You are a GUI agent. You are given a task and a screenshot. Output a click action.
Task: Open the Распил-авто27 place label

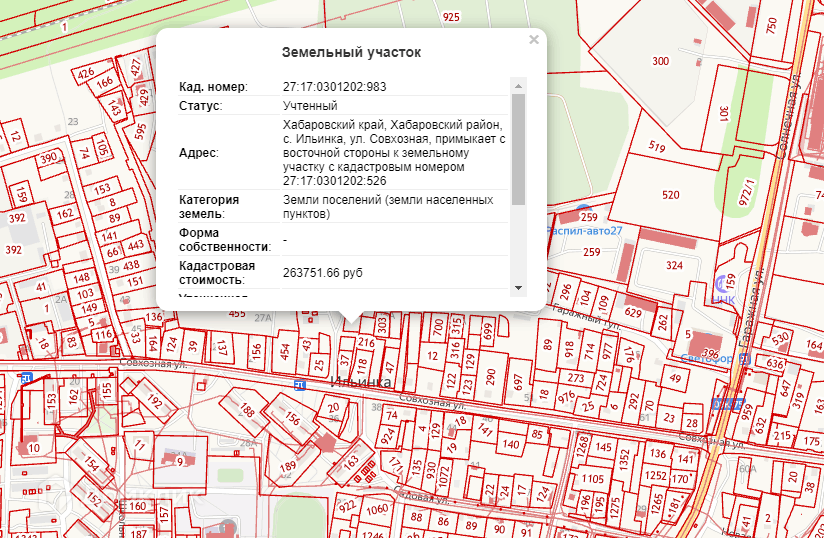(584, 231)
